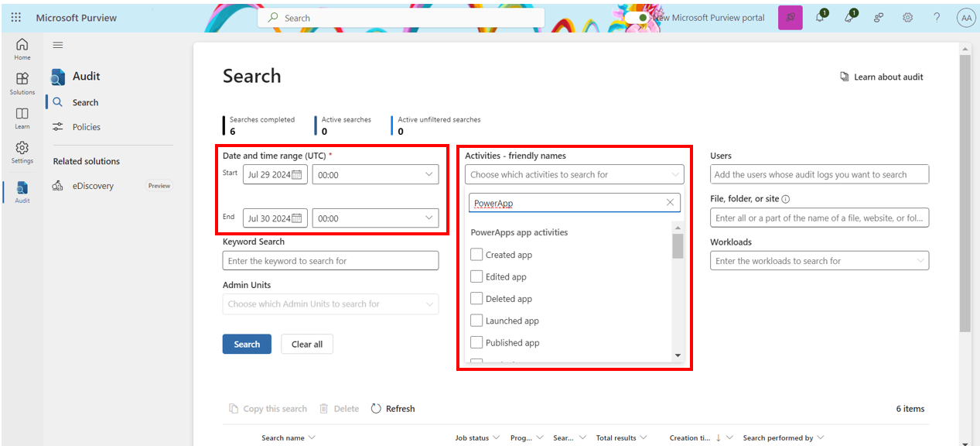The width and height of the screenshot is (980, 446).
Task: Open notifications via the bell icon
Action: tap(819, 17)
